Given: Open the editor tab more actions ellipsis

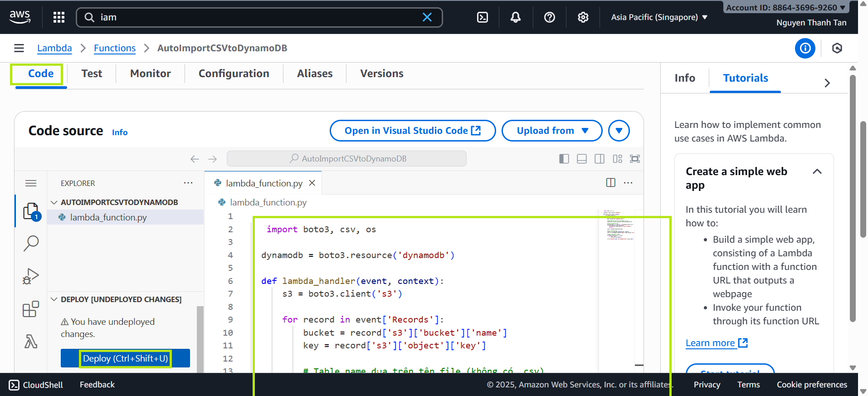Looking at the screenshot, I should pos(628,183).
